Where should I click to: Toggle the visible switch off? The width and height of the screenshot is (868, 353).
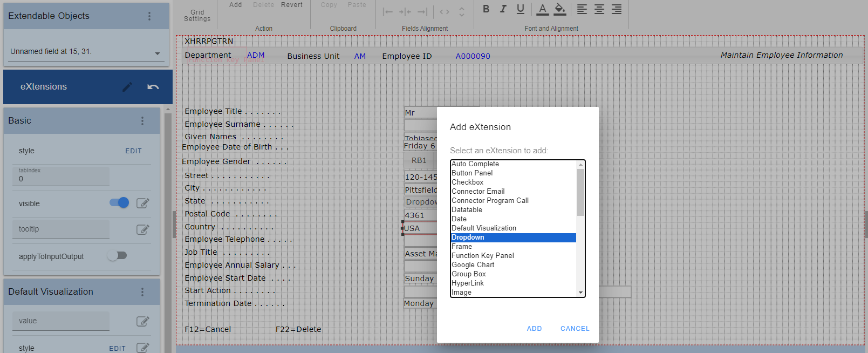pyautogui.click(x=119, y=203)
